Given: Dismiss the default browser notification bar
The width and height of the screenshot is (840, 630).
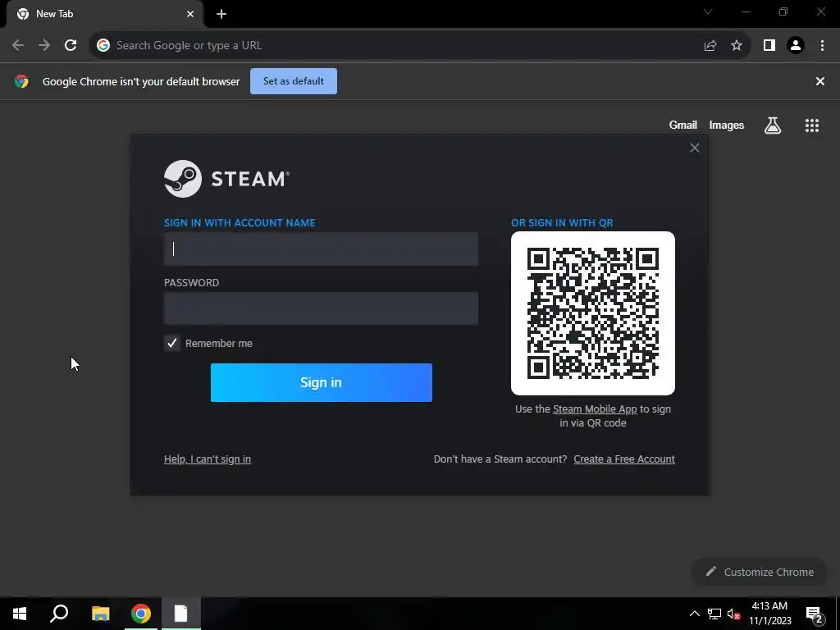Looking at the screenshot, I should coord(820,81).
